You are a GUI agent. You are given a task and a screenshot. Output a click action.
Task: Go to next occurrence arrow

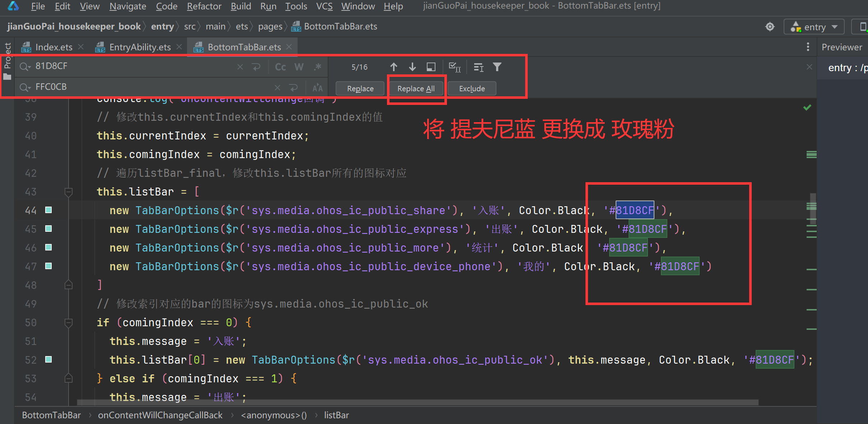(412, 67)
